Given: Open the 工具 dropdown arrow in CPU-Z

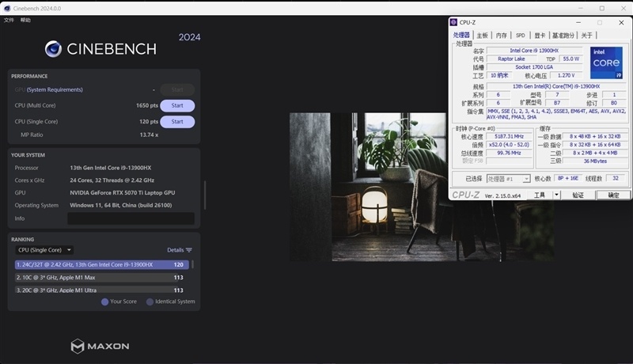Looking at the screenshot, I should point(556,195).
